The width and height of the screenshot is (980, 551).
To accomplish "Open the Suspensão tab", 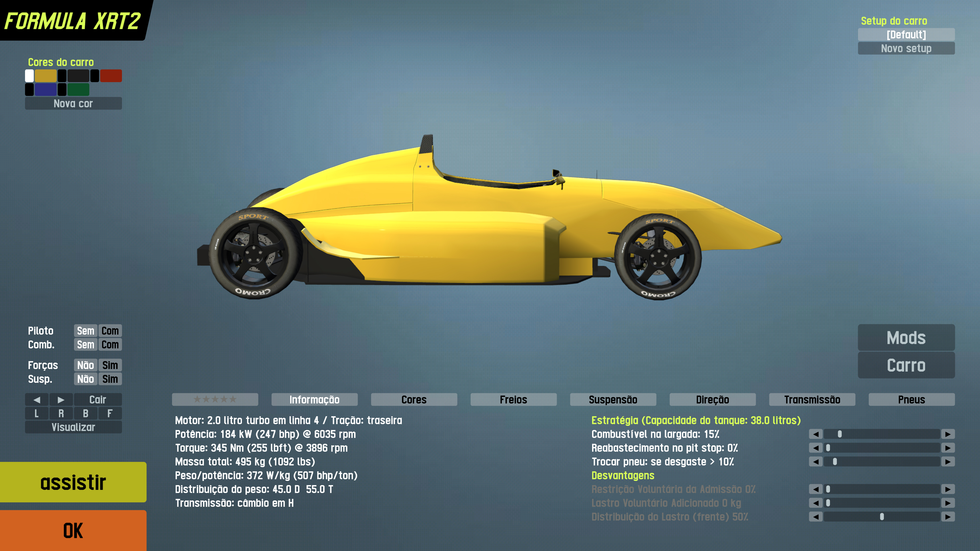I will point(613,400).
